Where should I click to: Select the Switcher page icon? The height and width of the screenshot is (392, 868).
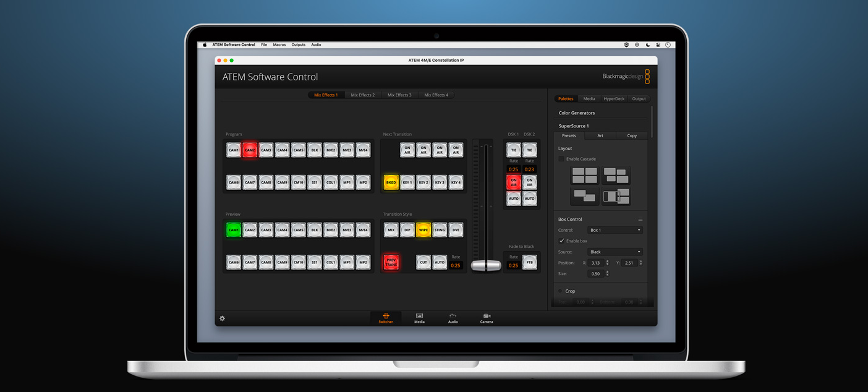(x=386, y=318)
